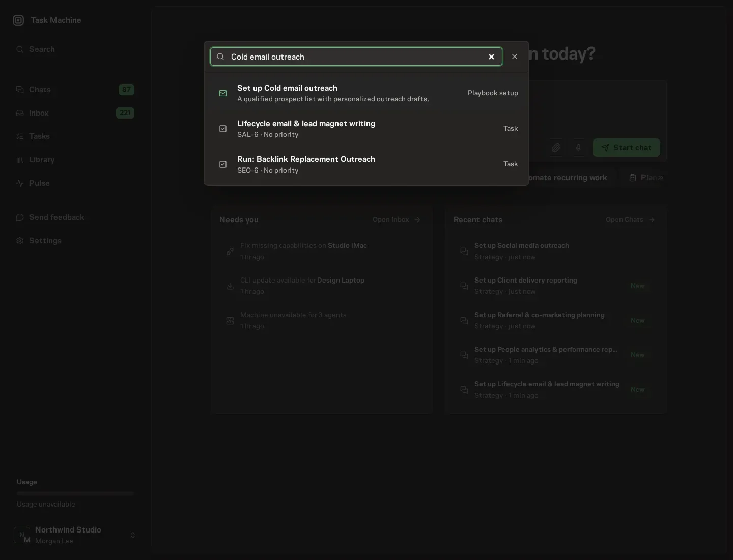The height and width of the screenshot is (560, 733).
Task: Open the Set up Client delivery reporting chat
Action: click(x=556, y=286)
